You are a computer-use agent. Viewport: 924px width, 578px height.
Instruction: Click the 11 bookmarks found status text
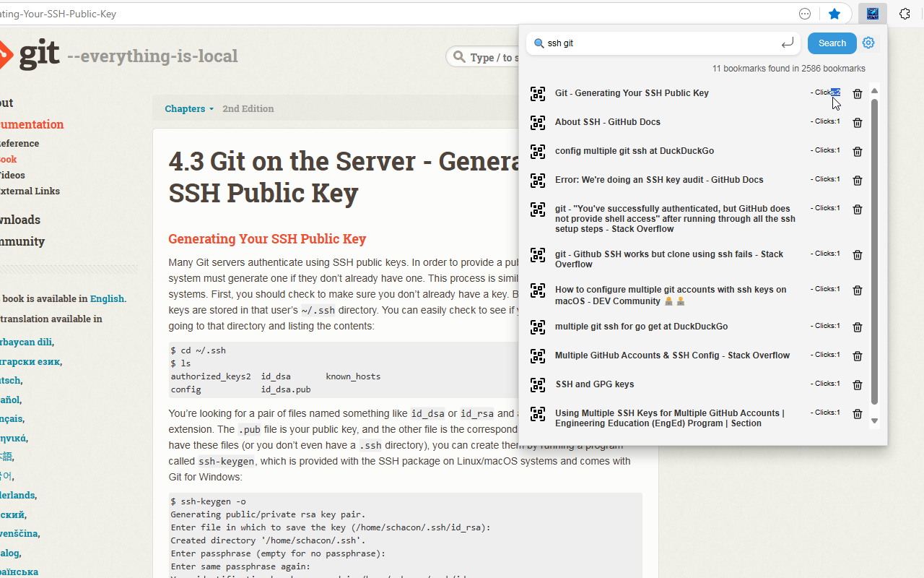coord(788,69)
